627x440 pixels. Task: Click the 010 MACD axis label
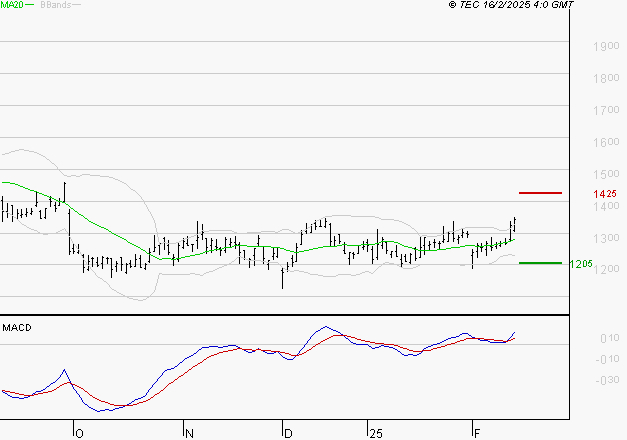(610, 338)
